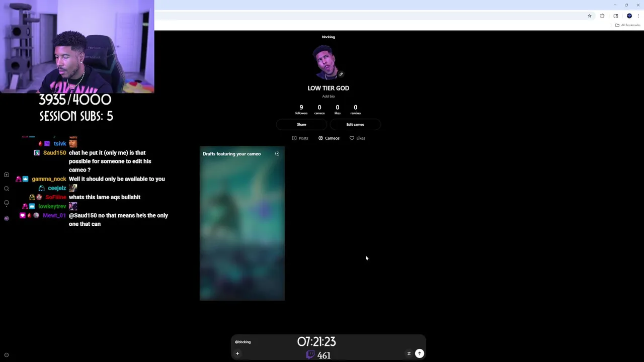
Task: Click Saud150 username in chat
Action: pyautogui.click(x=54, y=152)
